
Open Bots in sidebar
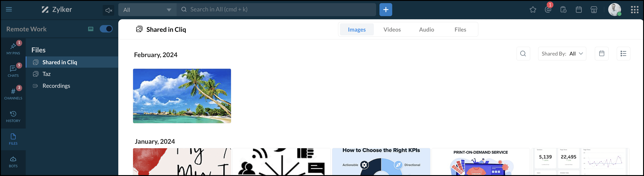pos(13,162)
